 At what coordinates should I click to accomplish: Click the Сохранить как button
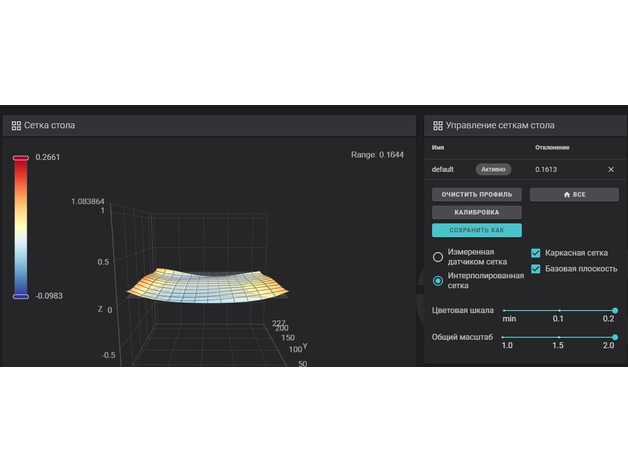pos(477,230)
